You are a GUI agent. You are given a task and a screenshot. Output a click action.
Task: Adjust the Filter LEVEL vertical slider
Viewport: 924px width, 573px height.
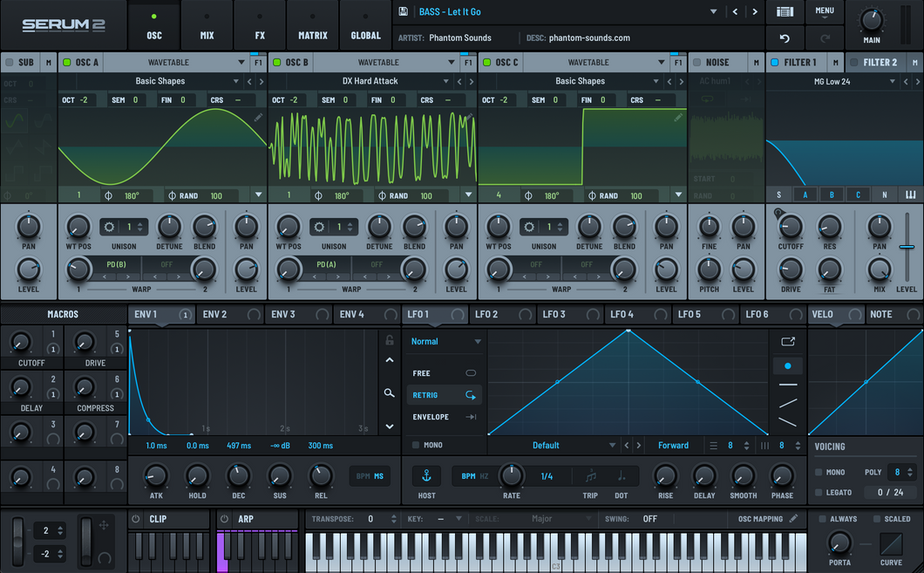[x=907, y=247]
